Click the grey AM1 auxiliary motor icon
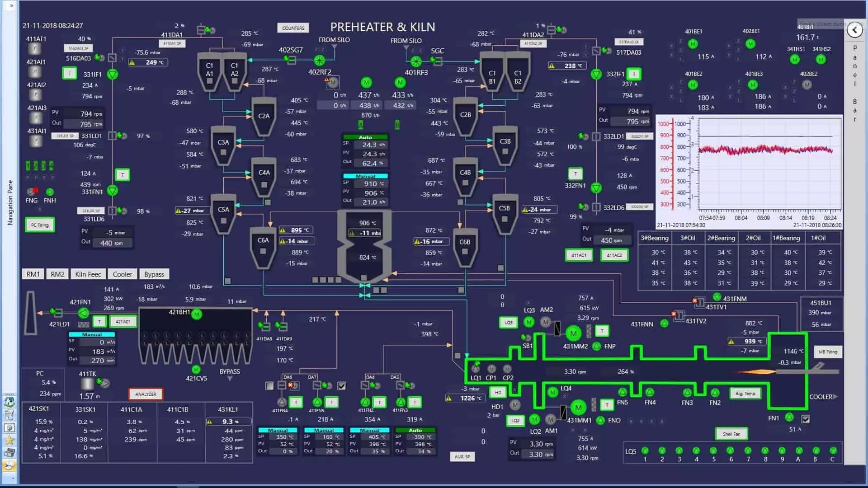This screenshot has width=868, height=488. (550, 420)
